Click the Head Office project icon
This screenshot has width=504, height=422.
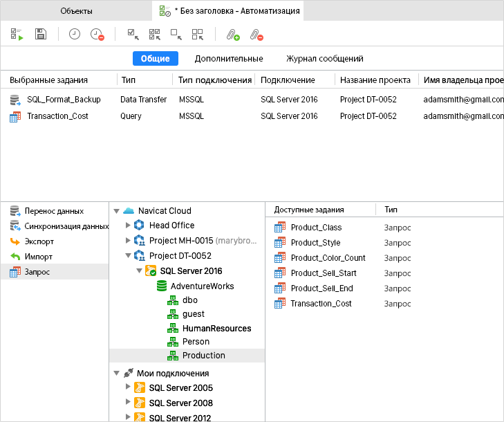click(139, 225)
